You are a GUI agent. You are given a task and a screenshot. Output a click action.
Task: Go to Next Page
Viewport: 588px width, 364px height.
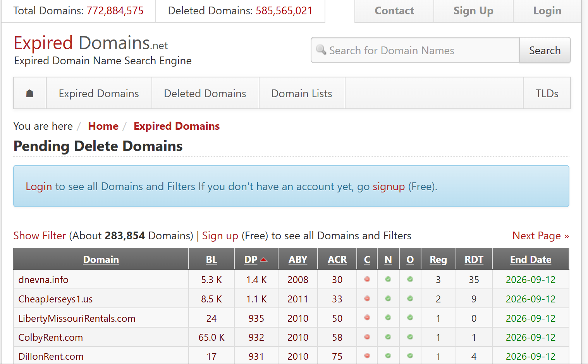[x=540, y=236]
